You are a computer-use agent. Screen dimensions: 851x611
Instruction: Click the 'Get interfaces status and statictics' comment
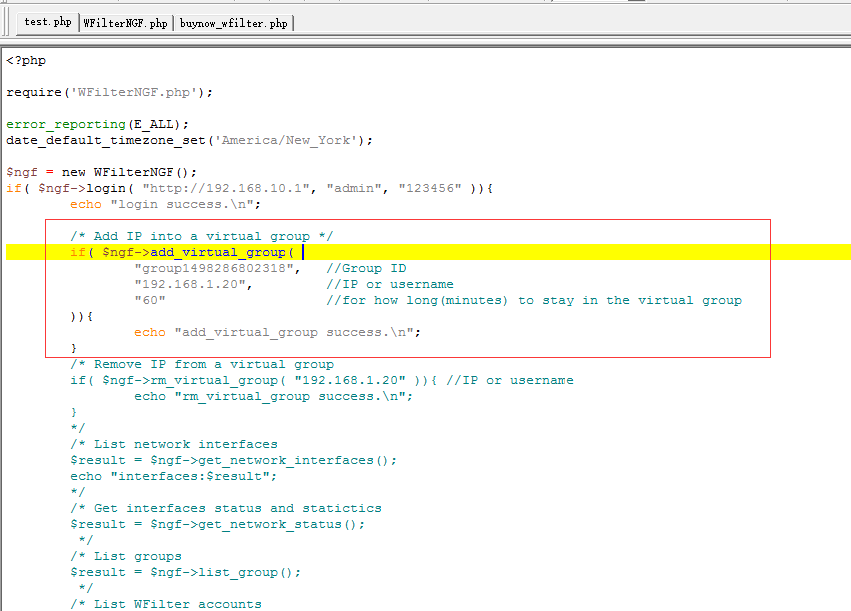pos(226,508)
